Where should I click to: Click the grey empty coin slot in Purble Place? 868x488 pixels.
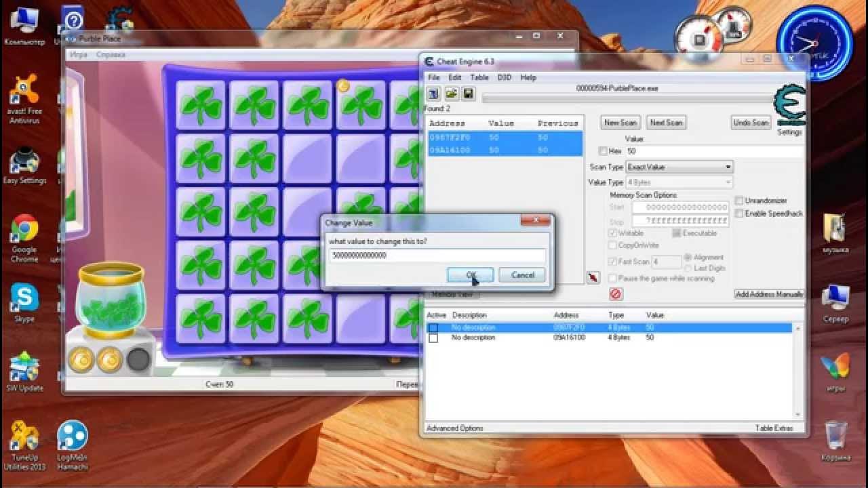tap(138, 360)
